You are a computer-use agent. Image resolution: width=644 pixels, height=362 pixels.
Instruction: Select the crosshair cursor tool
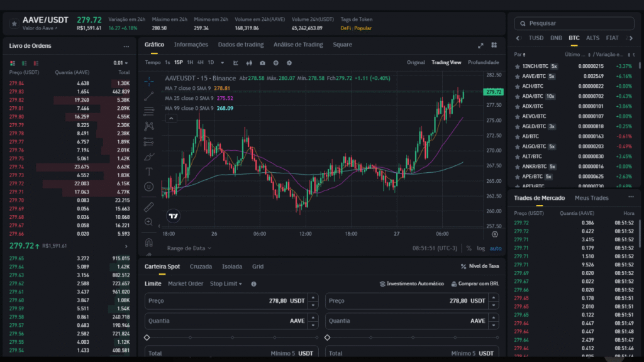pyautogui.click(x=148, y=82)
